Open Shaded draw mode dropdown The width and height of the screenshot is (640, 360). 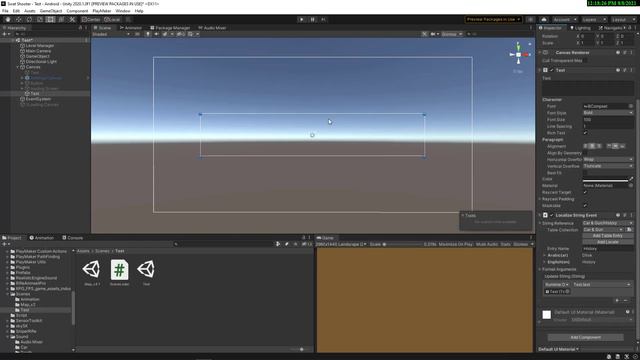pos(111,34)
